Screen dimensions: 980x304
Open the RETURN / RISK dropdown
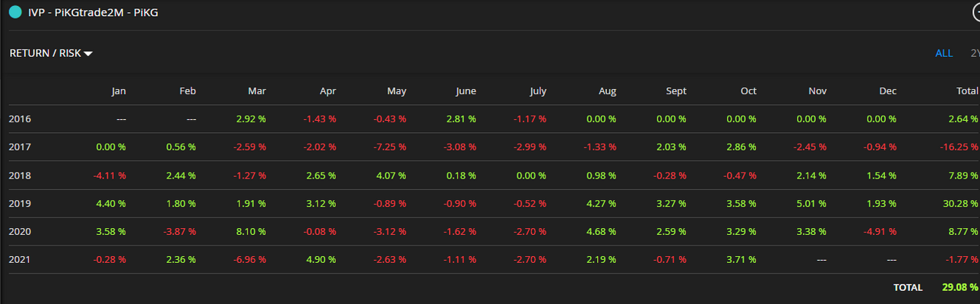click(x=51, y=53)
